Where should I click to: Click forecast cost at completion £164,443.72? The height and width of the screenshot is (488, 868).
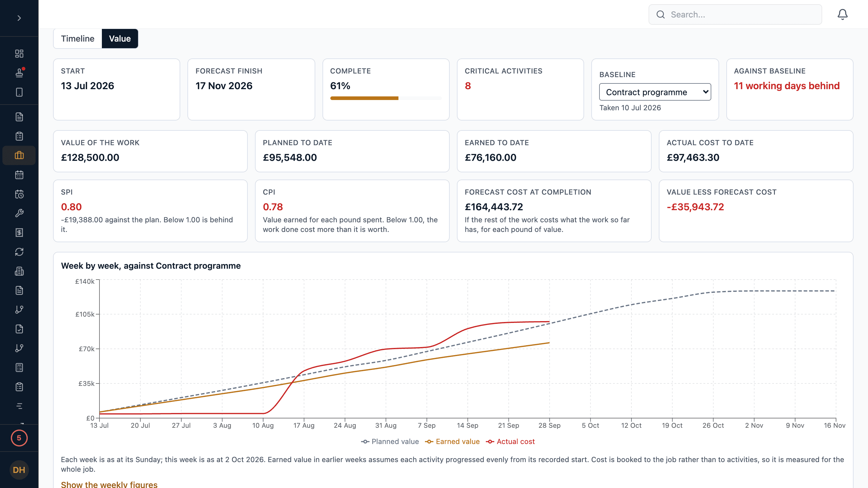tap(494, 207)
